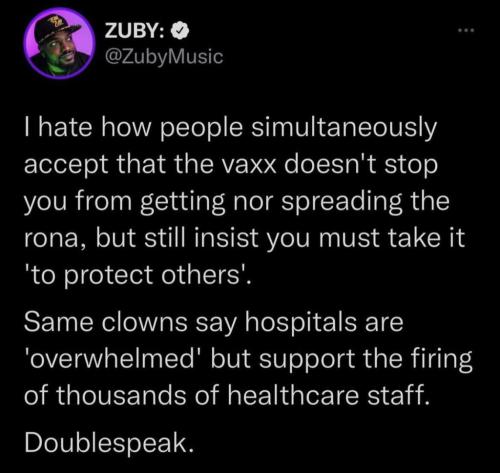Click the word 'healthcare' in the tweet
Image resolution: width=500 pixels, height=473 pixels.
[x=293, y=394]
